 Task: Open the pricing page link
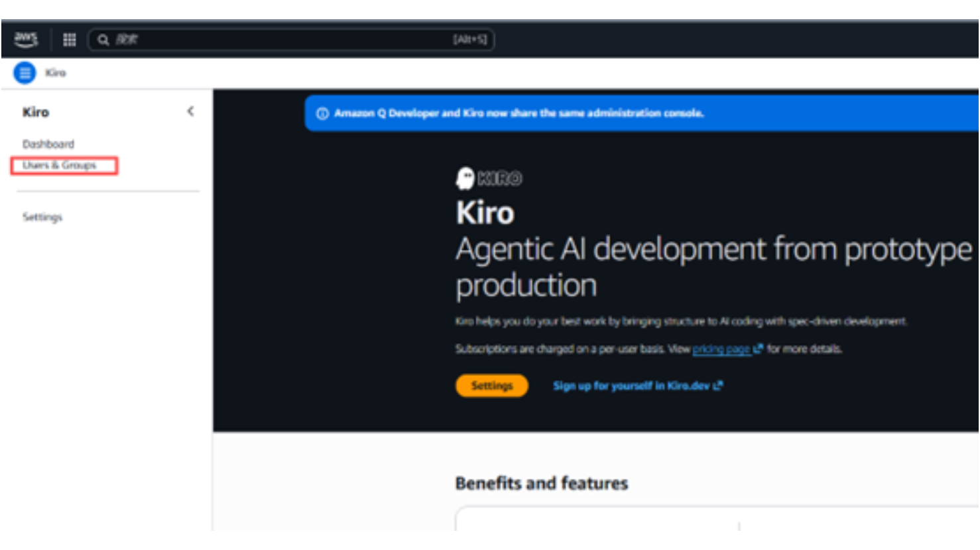(721, 349)
